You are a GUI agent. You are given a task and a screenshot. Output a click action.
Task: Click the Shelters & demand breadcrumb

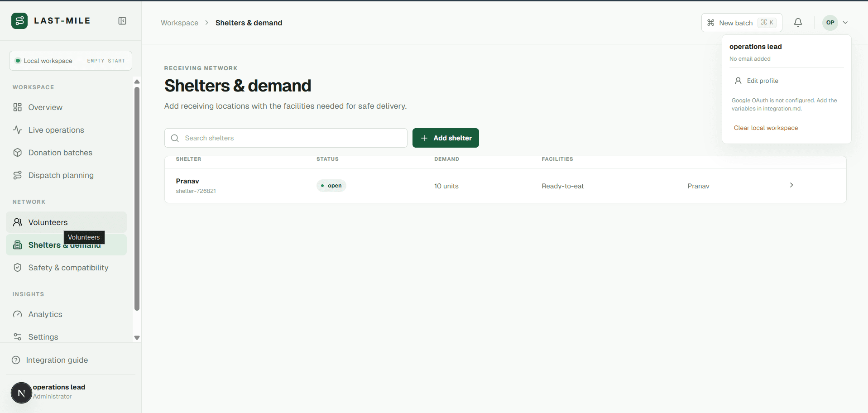tap(249, 23)
